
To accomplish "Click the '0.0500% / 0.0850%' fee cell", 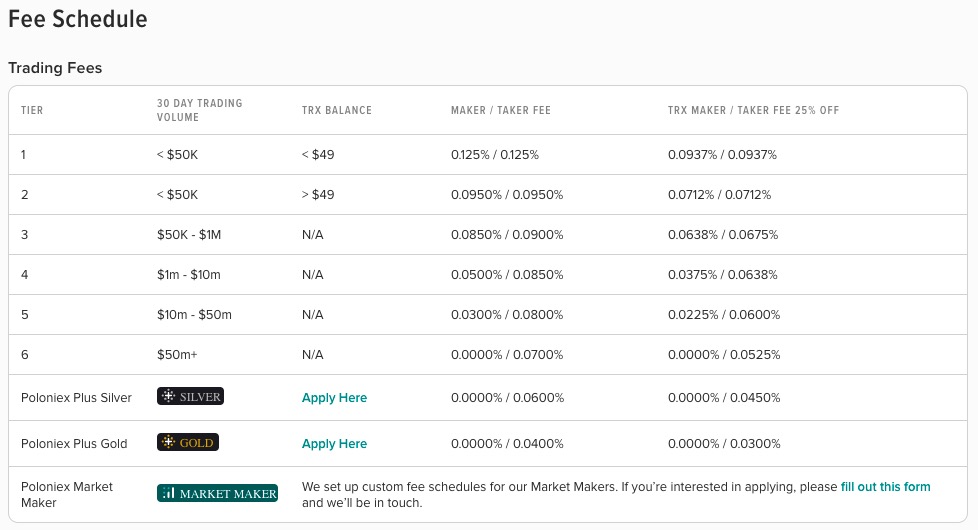I will (x=507, y=274).
